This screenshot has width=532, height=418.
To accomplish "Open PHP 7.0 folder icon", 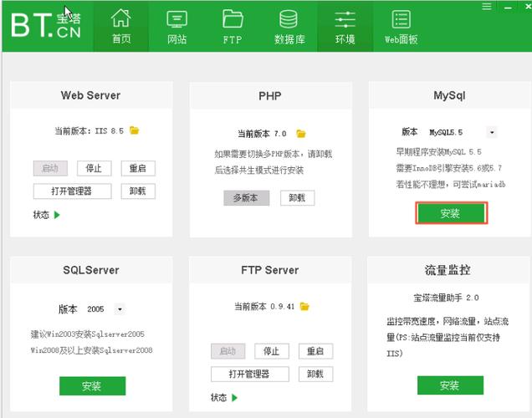I will pyautogui.click(x=300, y=134).
